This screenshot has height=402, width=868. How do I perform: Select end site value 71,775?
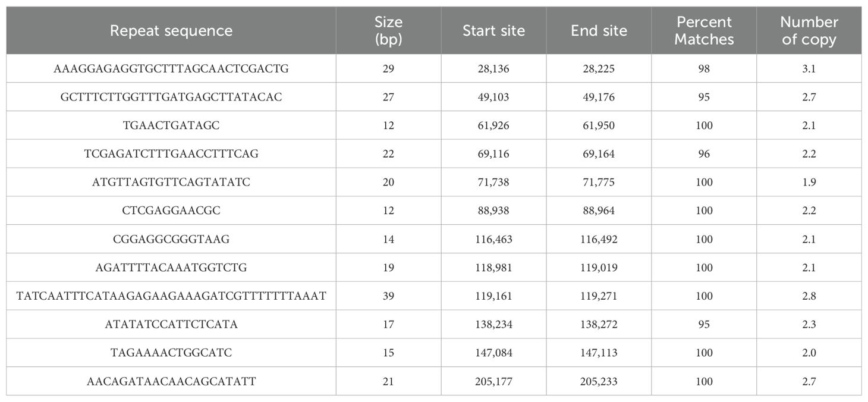coord(599,183)
